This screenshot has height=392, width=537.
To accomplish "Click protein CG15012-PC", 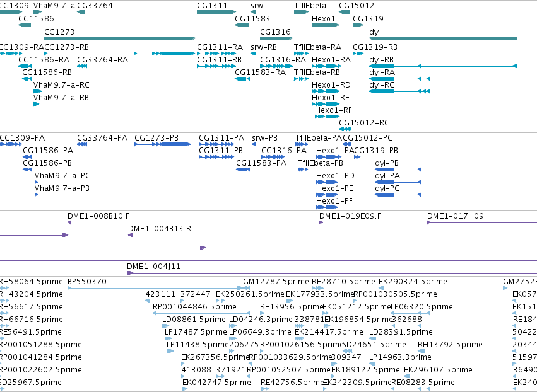I will point(346,144).
